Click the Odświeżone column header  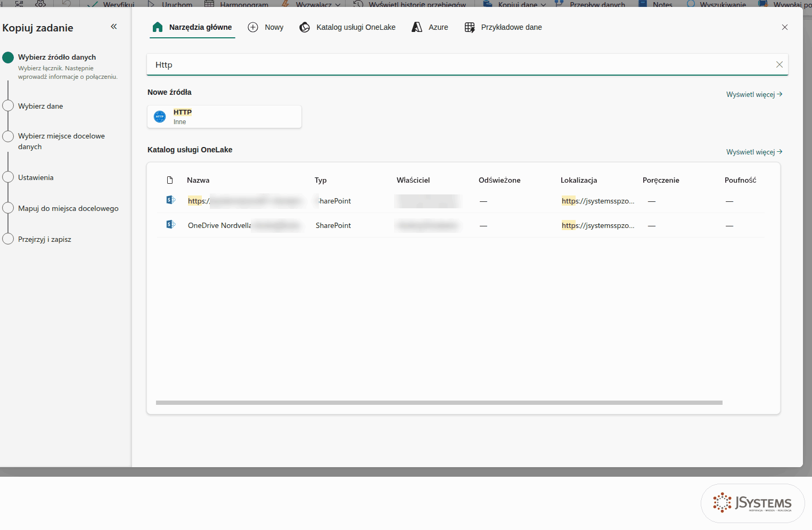499,180
